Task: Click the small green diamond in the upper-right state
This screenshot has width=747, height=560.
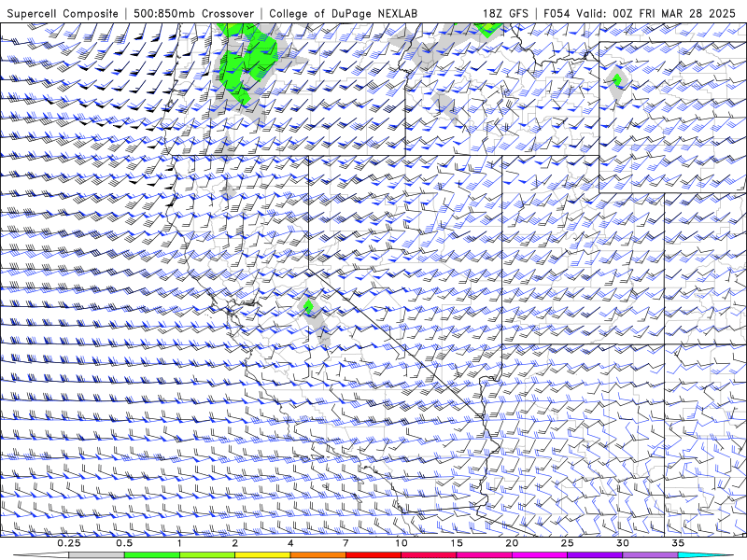Action: [x=617, y=79]
